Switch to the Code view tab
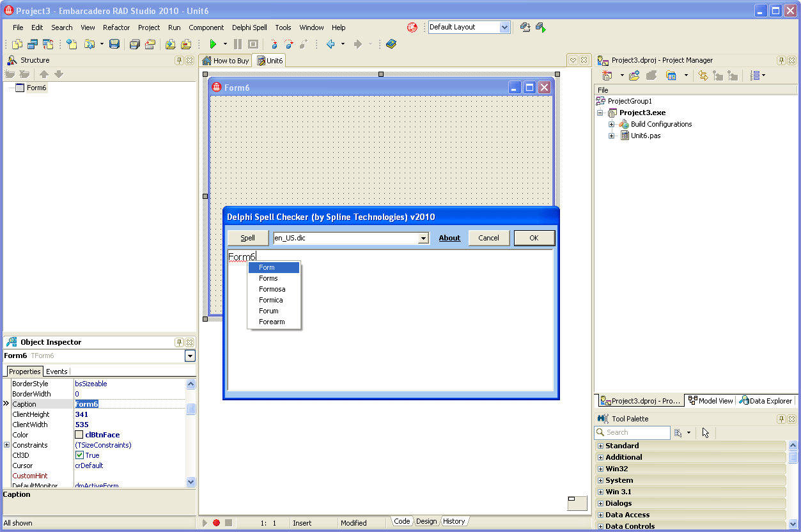The height and width of the screenshot is (532, 801). (401, 521)
